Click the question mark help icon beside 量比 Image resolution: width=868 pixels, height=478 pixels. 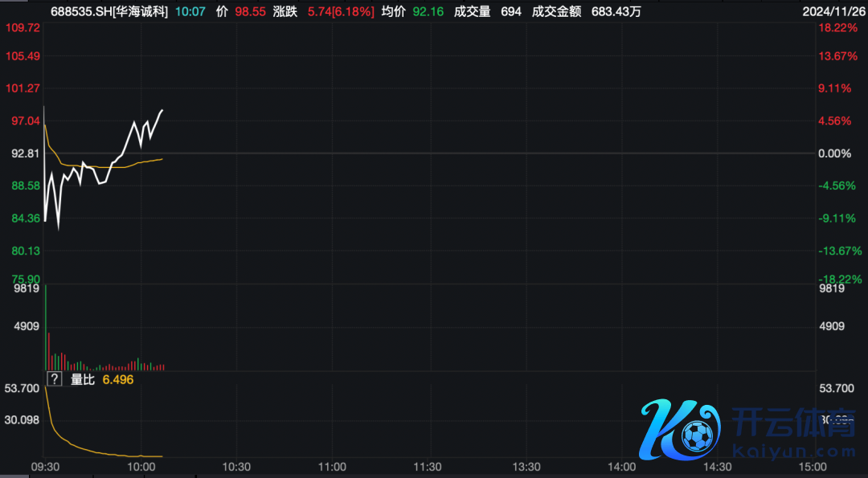tap(55, 379)
